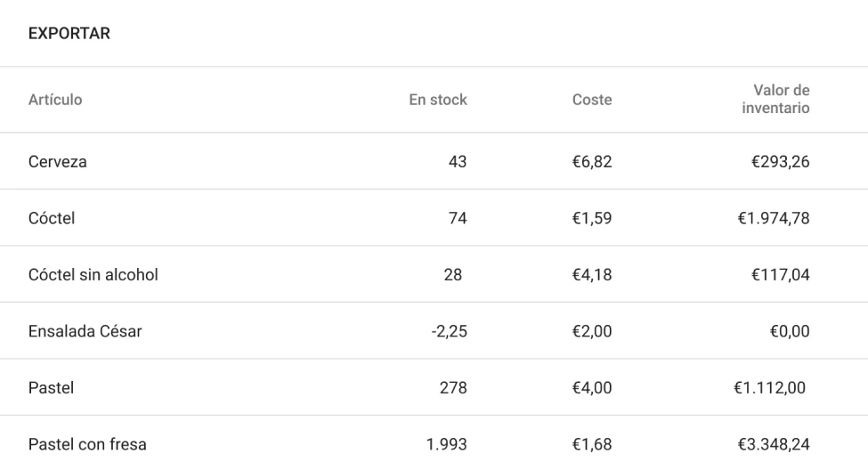Click the Ensalada César item
Viewport: 868px width, 470px height.
click(x=85, y=332)
